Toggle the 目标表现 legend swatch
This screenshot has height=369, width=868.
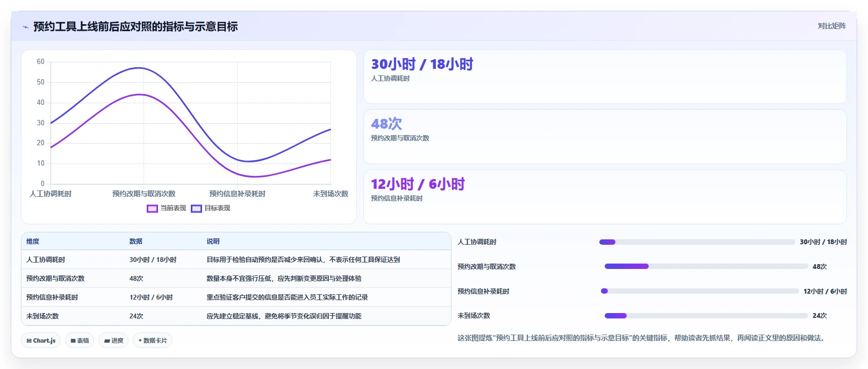pos(196,208)
